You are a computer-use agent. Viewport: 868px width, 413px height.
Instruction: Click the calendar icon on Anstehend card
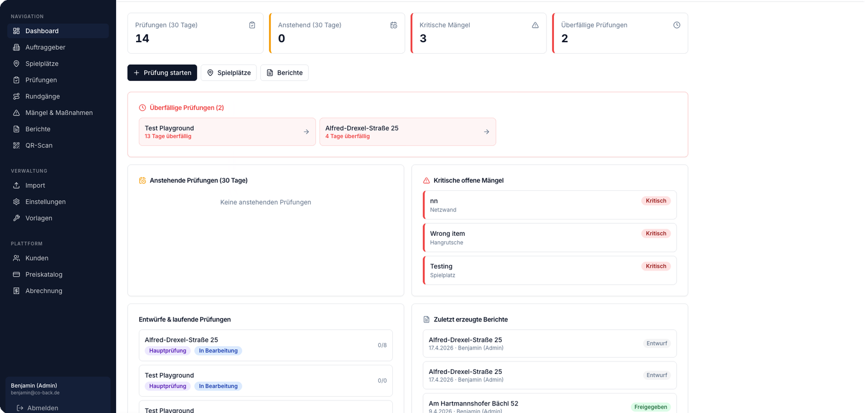click(x=394, y=25)
